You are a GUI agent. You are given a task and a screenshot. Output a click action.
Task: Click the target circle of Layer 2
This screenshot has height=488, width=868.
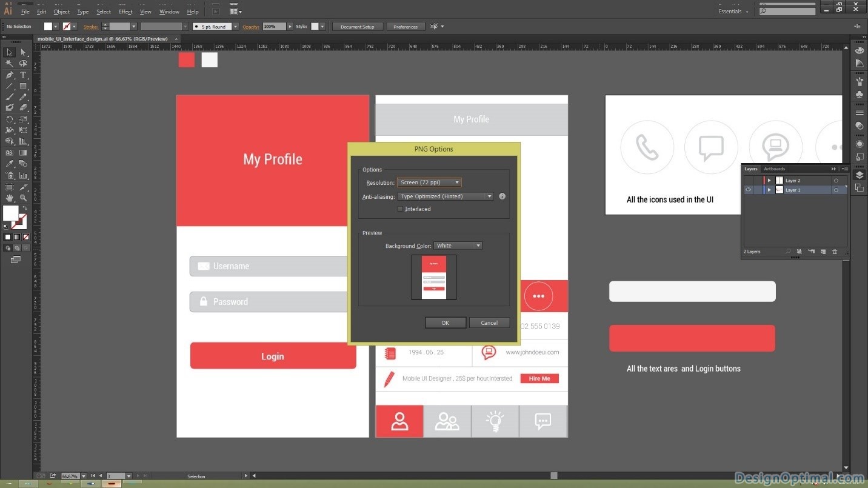pyautogui.click(x=836, y=181)
